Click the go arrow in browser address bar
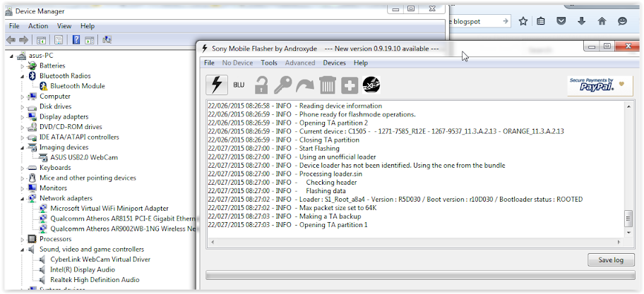The height and width of the screenshot is (294, 644). click(x=506, y=21)
